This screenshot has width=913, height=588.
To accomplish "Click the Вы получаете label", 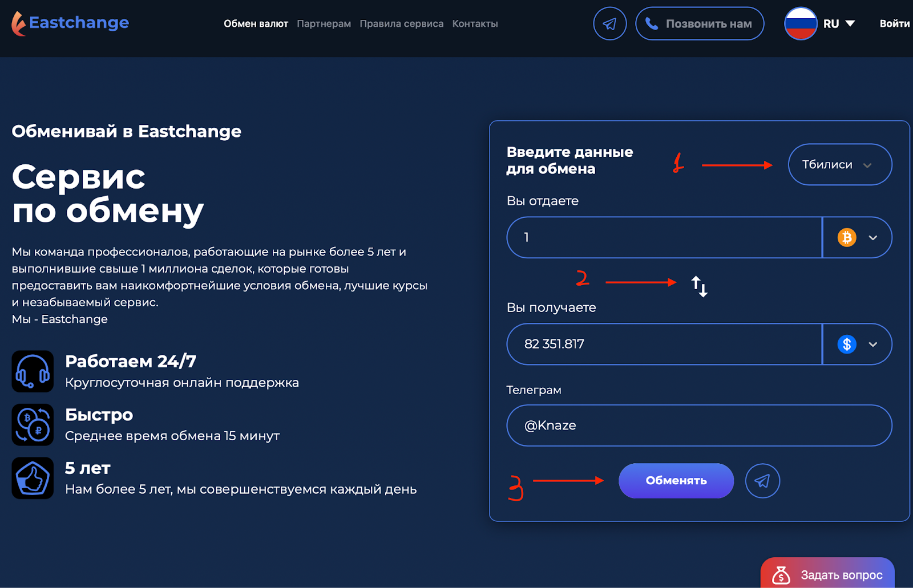I will click(551, 308).
